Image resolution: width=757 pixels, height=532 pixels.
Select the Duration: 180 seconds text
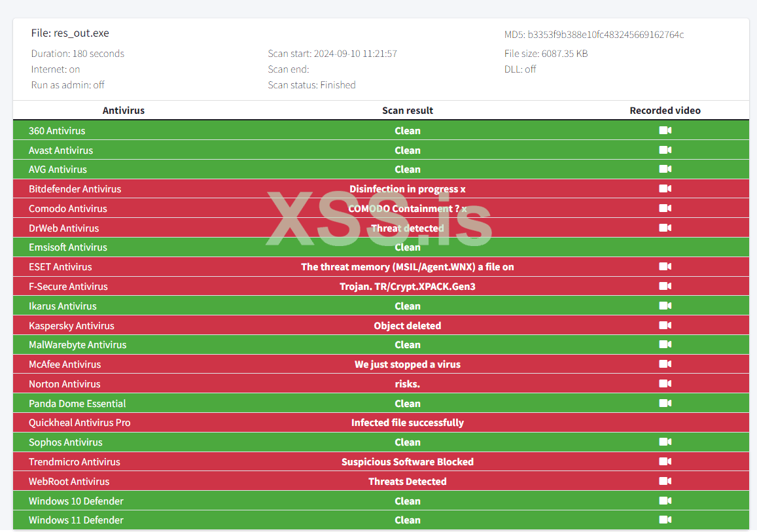click(78, 54)
